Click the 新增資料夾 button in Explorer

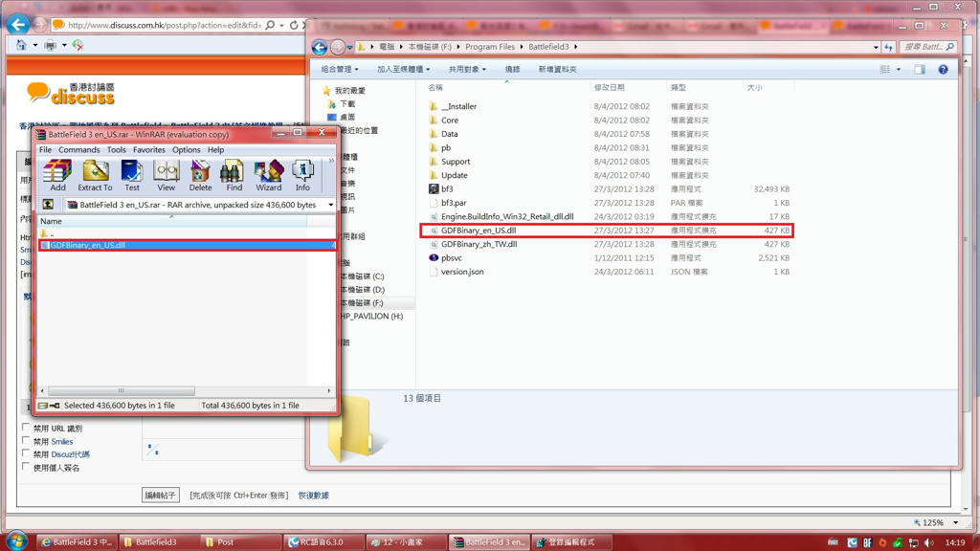(x=558, y=69)
